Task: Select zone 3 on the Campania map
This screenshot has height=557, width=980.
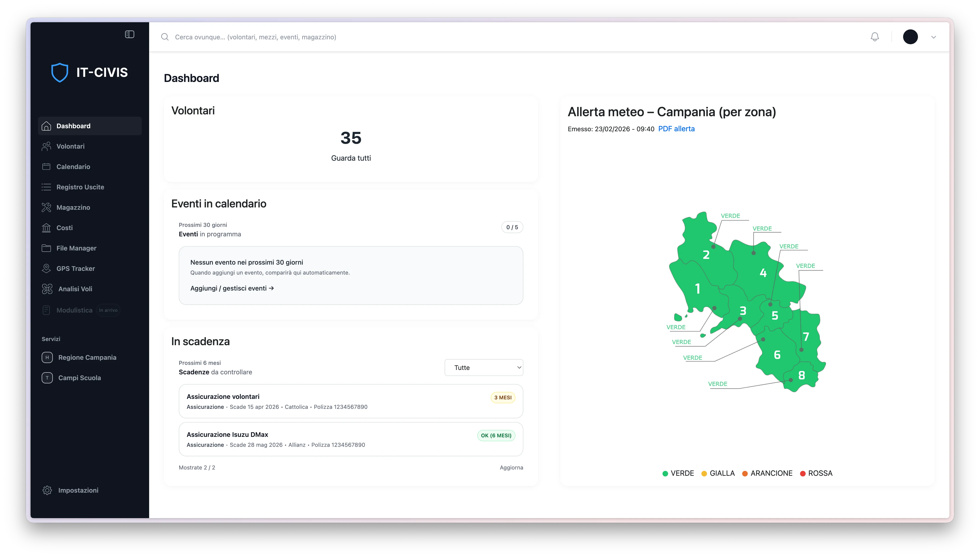Action: (742, 311)
